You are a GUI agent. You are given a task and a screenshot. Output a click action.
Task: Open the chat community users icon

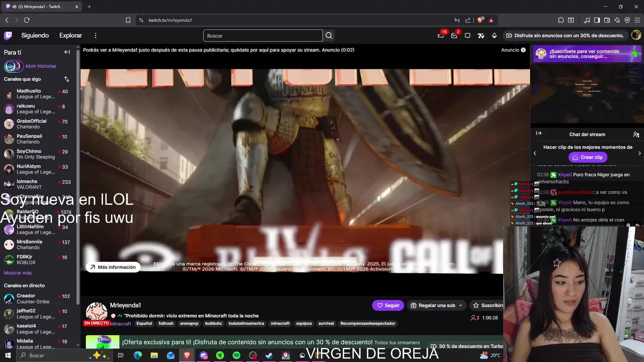click(x=636, y=134)
